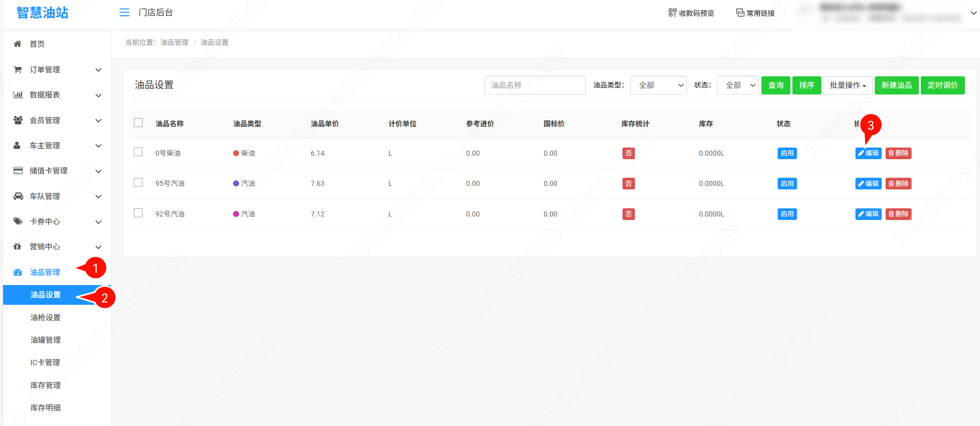Open the 油品类型 dropdown

point(658,85)
